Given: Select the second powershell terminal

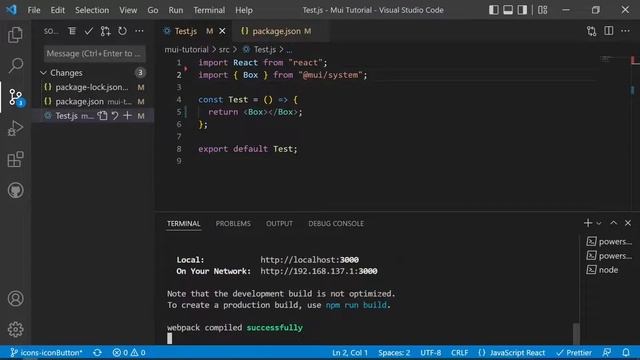Looking at the screenshot, I should [x=609, y=256].
